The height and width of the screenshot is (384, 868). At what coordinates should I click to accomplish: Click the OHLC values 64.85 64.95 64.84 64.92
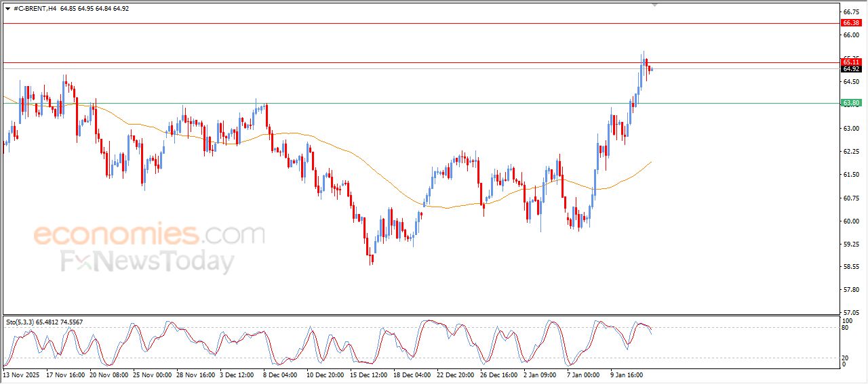[x=94, y=9]
